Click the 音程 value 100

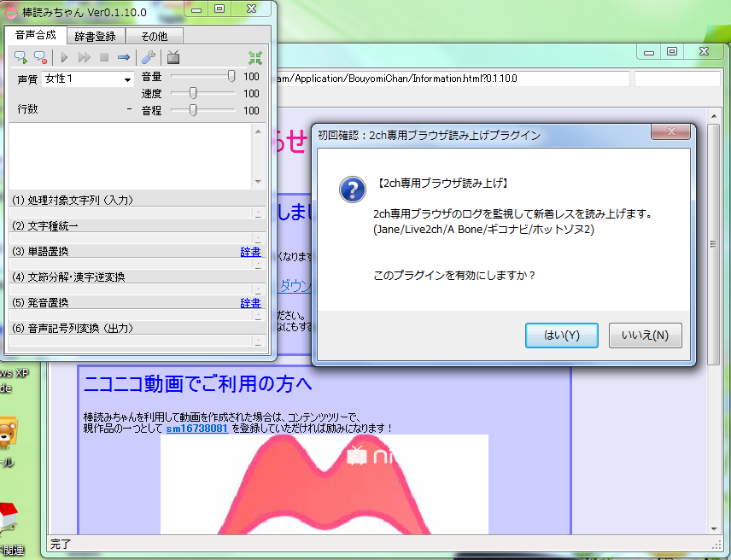(x=251, y=110)
